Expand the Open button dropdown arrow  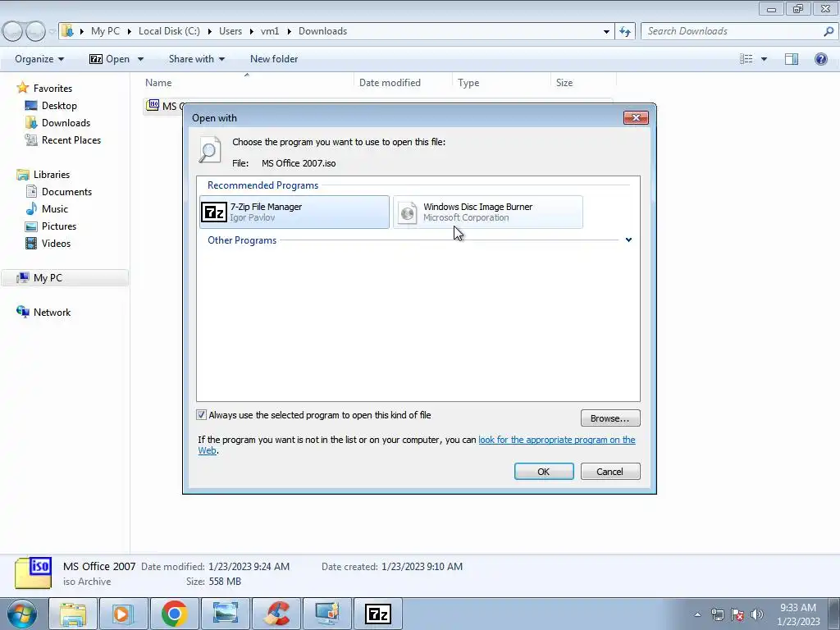[140, 59]
